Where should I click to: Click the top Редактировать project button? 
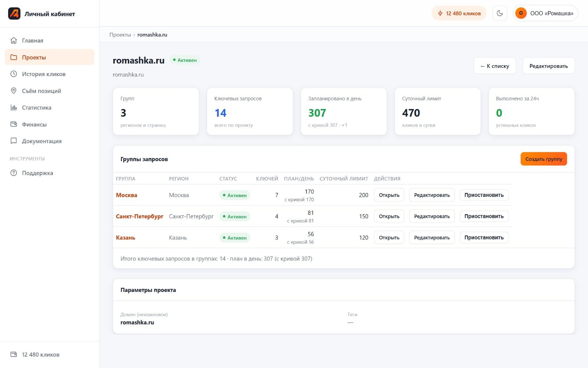[x=548, y=66]
